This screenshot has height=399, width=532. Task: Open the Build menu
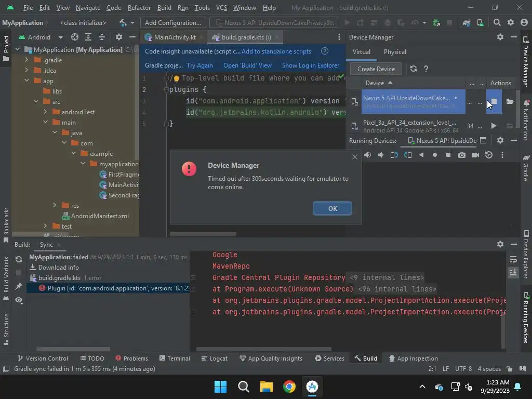point(164,7)
